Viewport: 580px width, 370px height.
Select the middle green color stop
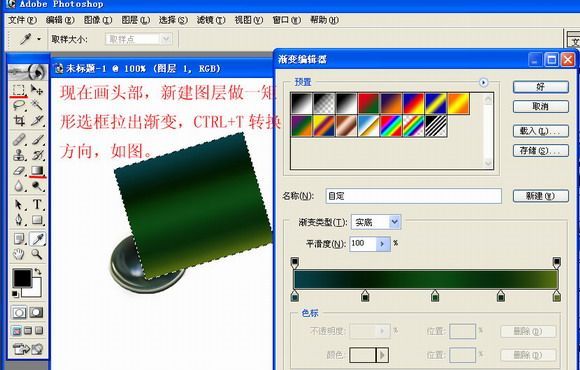click(x=435, y=296)
